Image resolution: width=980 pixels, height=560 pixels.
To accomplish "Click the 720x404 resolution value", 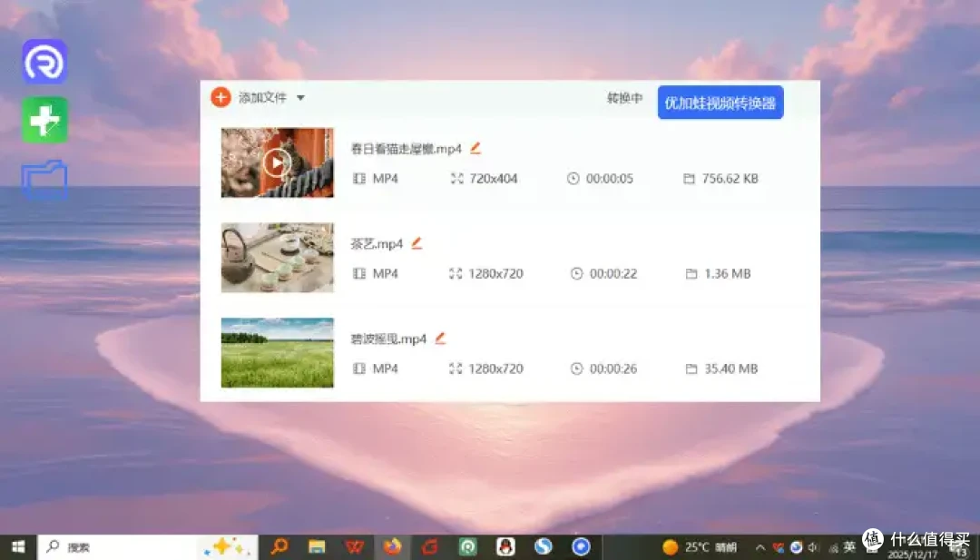I will (x=493, y=179).
